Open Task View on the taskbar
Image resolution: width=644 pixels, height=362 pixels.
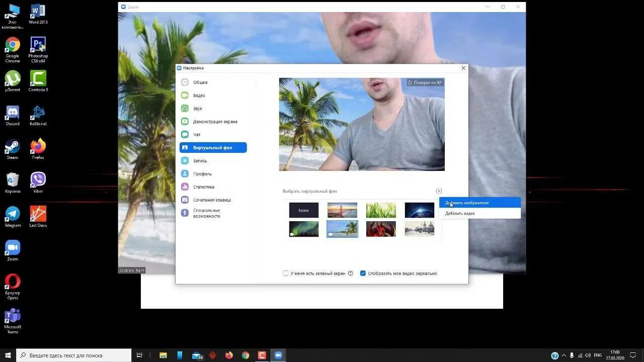(x=140, y=355)
